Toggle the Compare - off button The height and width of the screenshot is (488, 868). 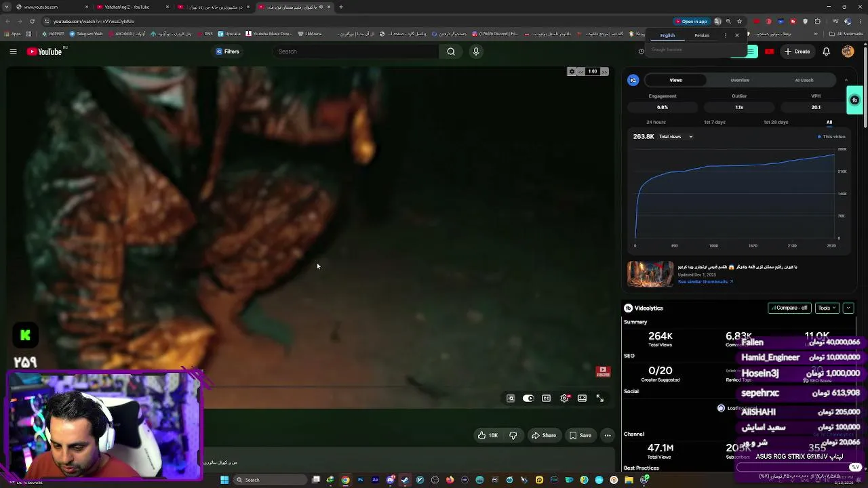(789, 308)
